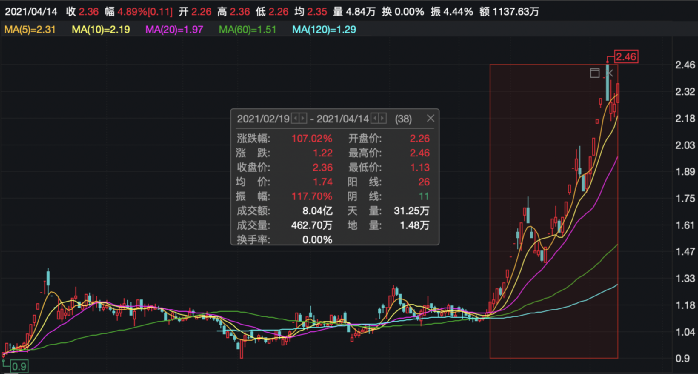Click the MA(5)=2.31 indicator label
The image size is (698, 374).
(30, 30)
